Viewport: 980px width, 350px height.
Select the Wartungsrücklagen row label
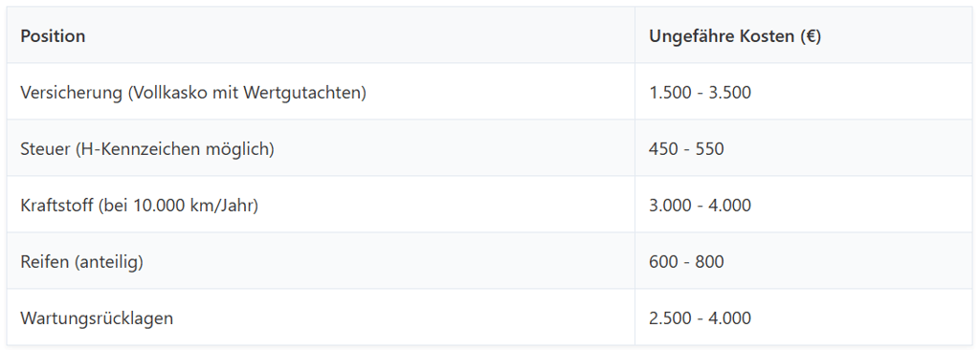(x=97, y=318)
